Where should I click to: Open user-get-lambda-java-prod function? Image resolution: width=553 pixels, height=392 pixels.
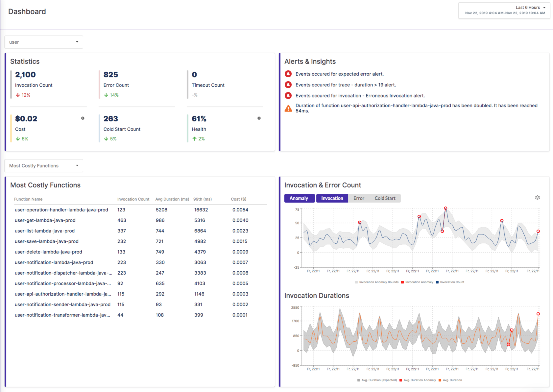click(x=45, y=220)
